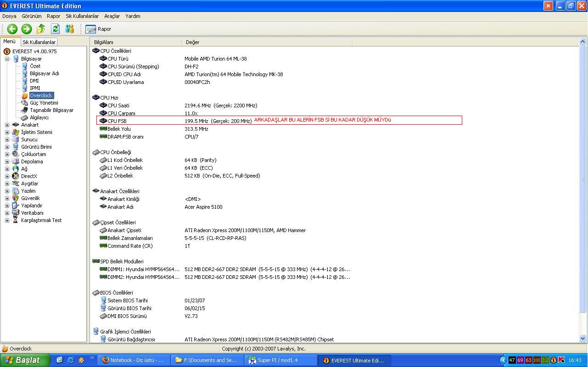This screenshot has width=588, height=367.
Task: Expand the Depolama tree node
Action: pyautogui.click(x=7, y=161)
